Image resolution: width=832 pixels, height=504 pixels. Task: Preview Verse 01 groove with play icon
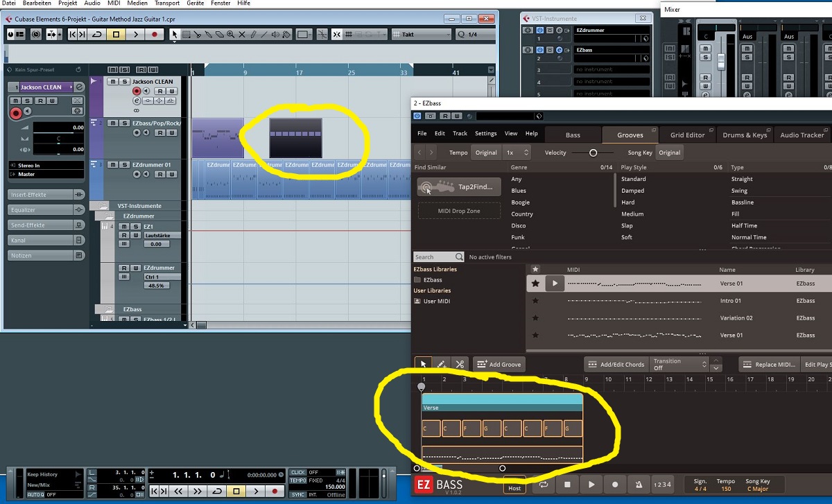tap(554, 283)
